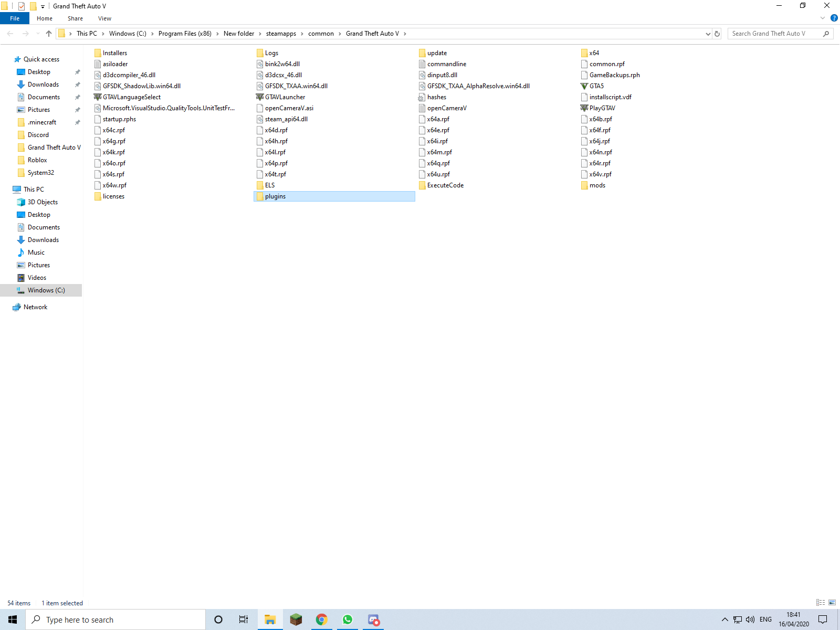Screen dimensions: 840x630
Task: Click the taskbar search box
Action: point(115,619)
